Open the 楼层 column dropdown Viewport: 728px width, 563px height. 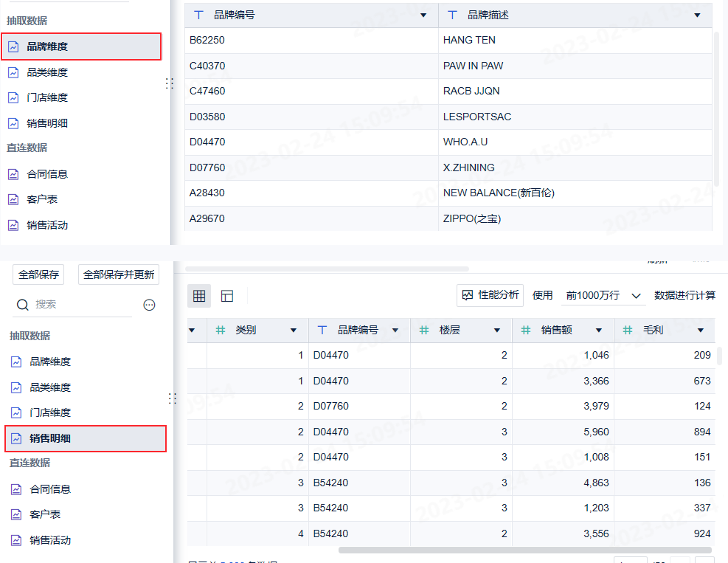point(497,331)
